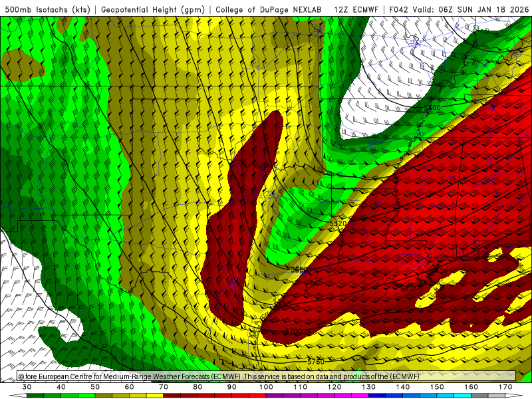The height and width of the screenshot is (399, 532).
Task: Click the 40 value on the color scale
Action: [x=61, y=387]
